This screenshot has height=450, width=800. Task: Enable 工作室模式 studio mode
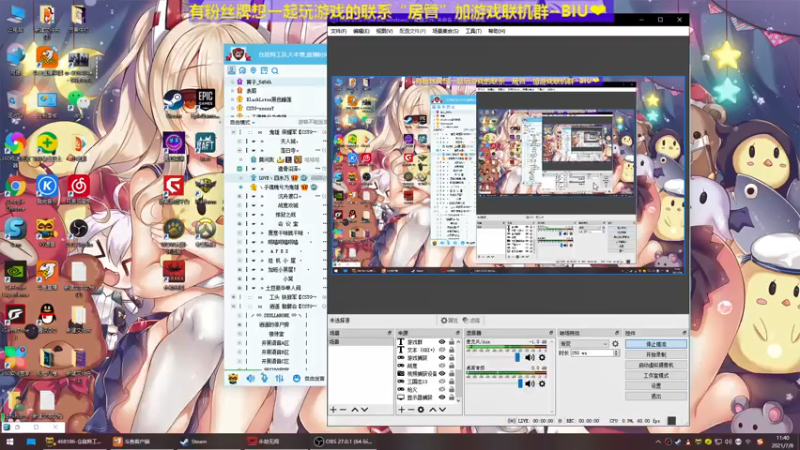coord(656,376)
